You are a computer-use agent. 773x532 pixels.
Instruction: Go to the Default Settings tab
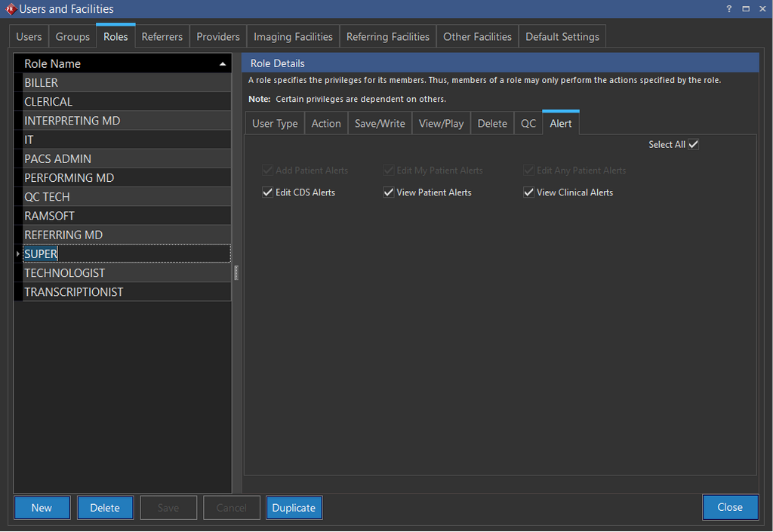[562, 36]
